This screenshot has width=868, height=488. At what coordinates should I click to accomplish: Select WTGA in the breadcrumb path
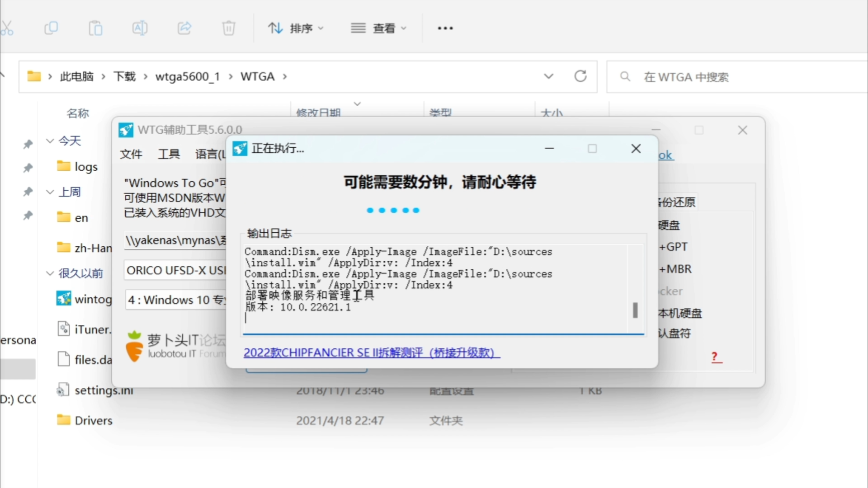point(257,76)
